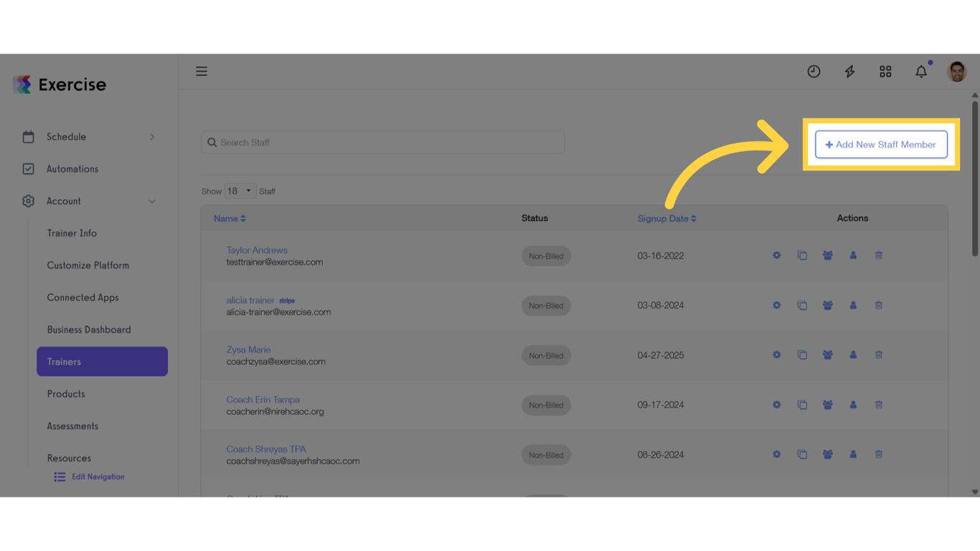The width and height of the screenshot is (980, 551).
Task: Click the Add New Staff Member button
Action: coord(881,144)
